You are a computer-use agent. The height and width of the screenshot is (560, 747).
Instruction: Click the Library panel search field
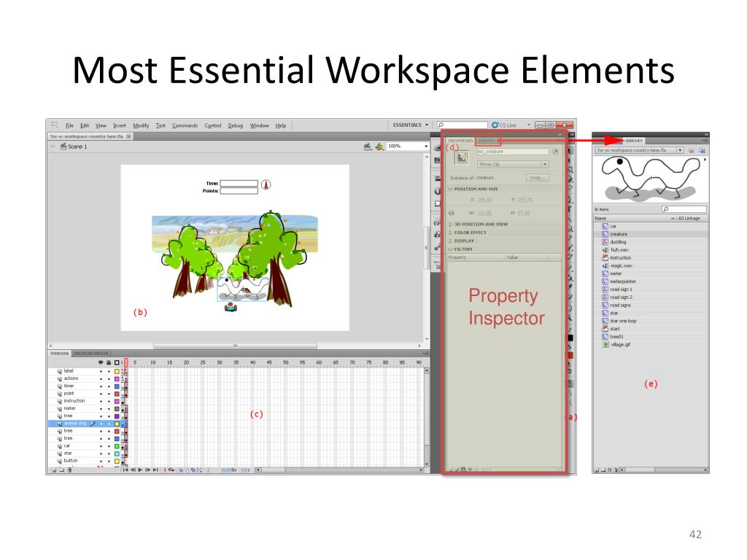(x=684, y=209)
